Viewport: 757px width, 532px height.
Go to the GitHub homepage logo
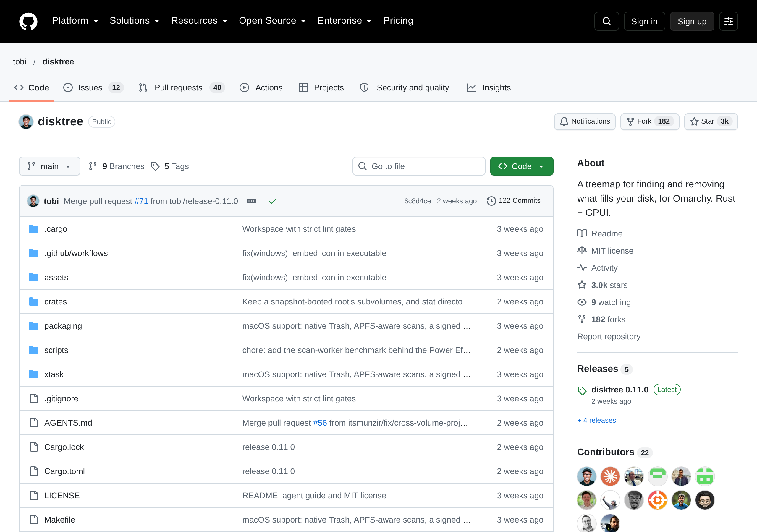tap(28, 21)
